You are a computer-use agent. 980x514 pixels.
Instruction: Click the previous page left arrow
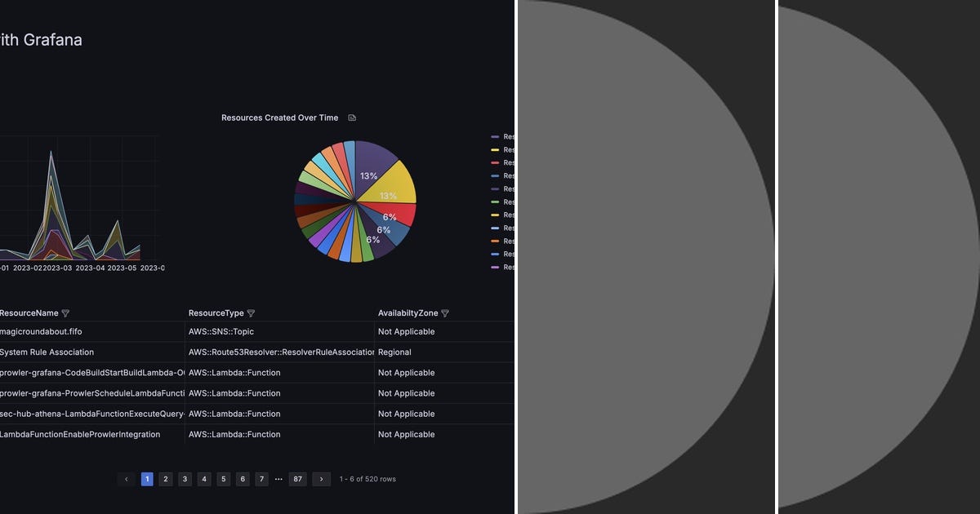click(x=127, y=479)
